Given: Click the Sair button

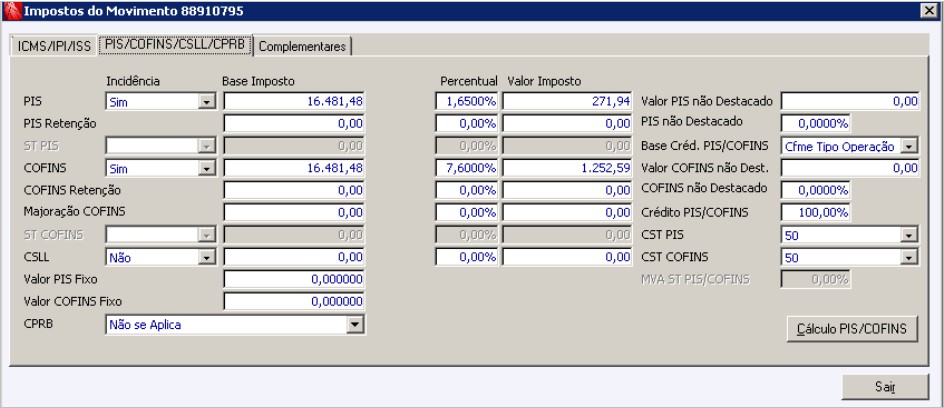Looking at the screenshot, I should click(885, 387).
